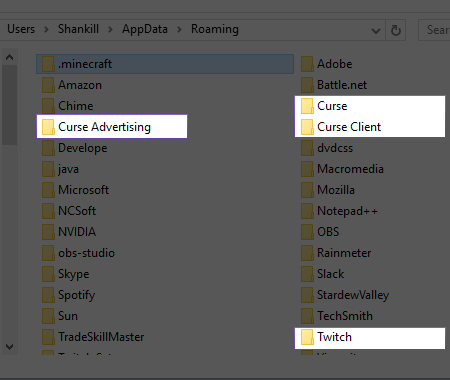Select the .minecraft folder icon
Screen dimensions: 450x380
[x=48, y=64]
